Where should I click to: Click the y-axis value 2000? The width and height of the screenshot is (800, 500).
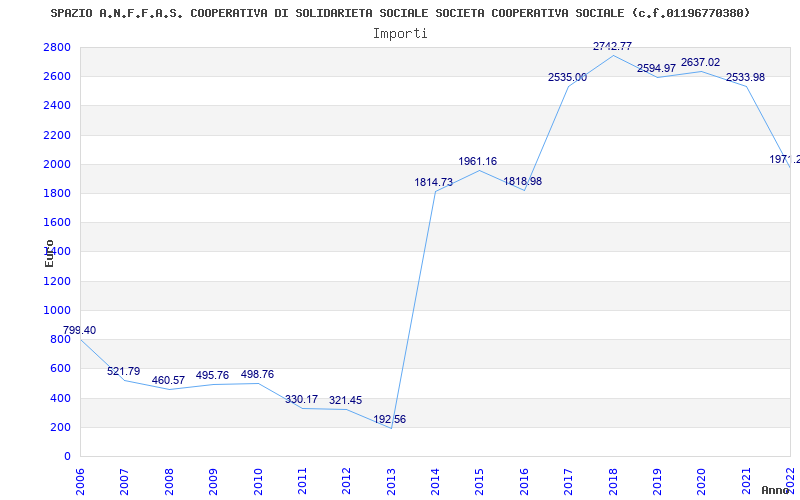pos(58,164)
